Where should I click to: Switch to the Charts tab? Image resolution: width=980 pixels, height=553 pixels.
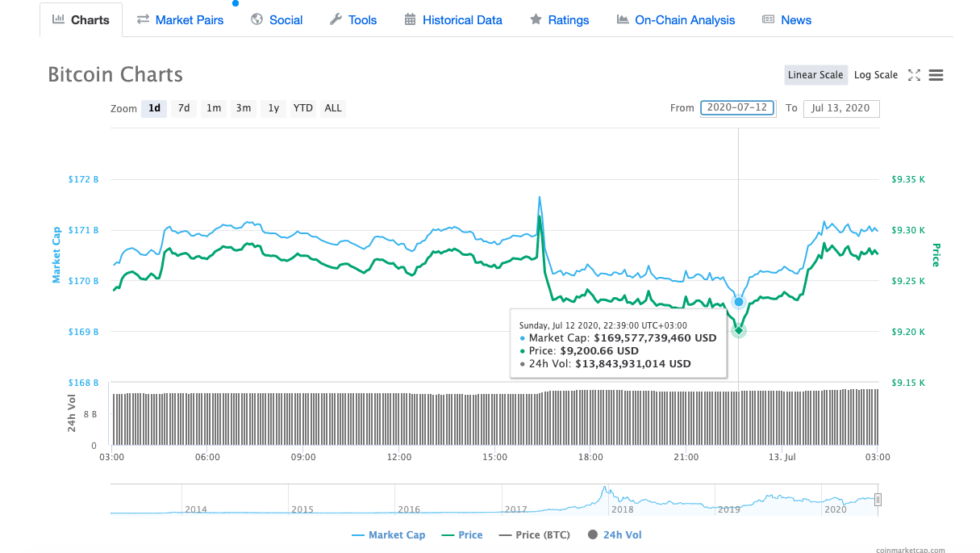click(x=81, y=20)
